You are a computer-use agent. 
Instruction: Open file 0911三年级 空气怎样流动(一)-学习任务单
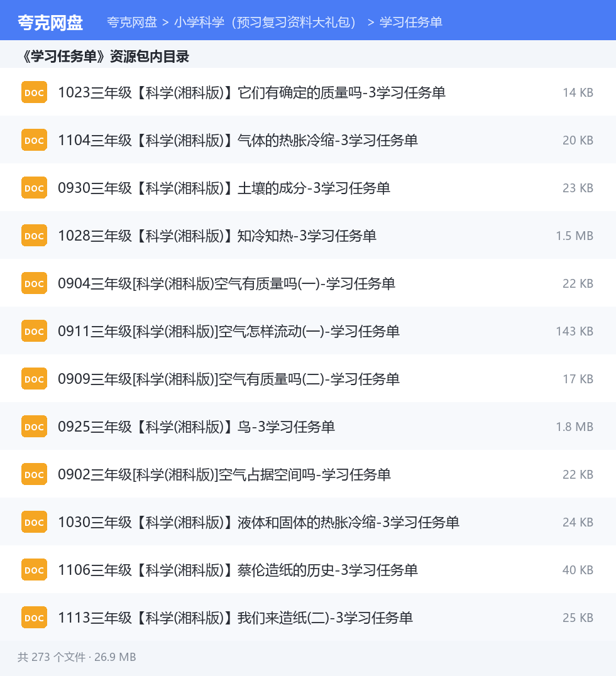point(229,331)
